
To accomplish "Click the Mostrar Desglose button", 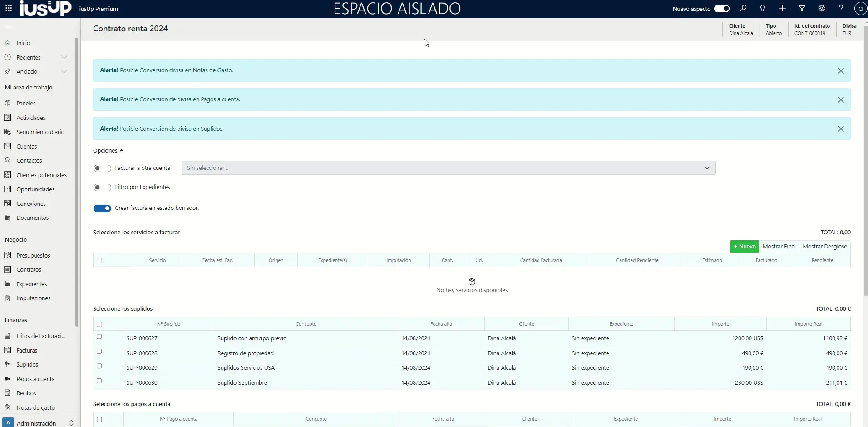I will click(824, 247).
